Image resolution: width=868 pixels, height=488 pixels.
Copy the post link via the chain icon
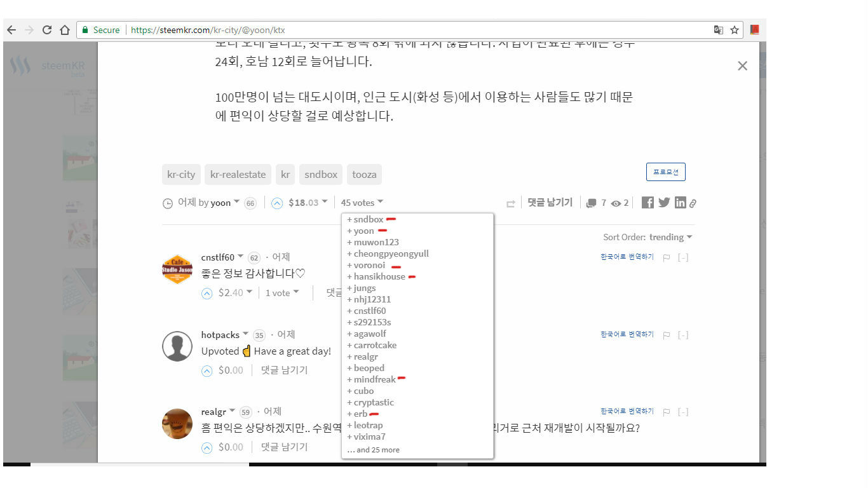pos(693,203)
